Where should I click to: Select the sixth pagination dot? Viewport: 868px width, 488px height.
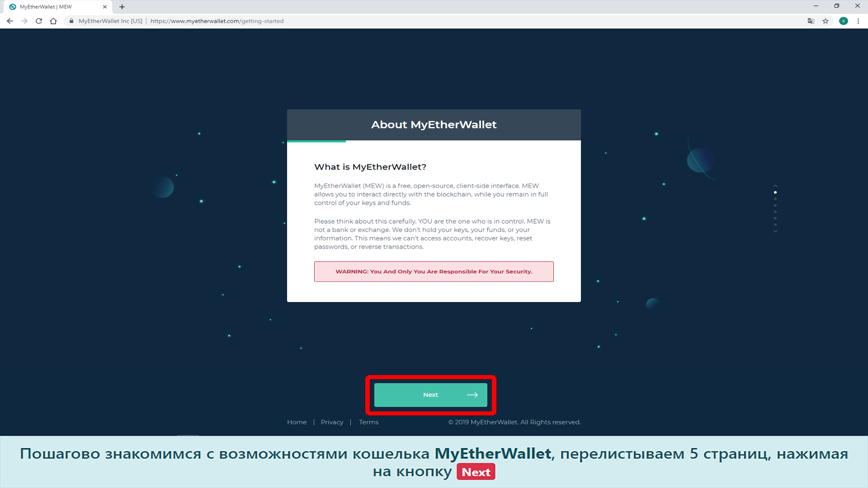pyautogui.click(x=775, y=225)
